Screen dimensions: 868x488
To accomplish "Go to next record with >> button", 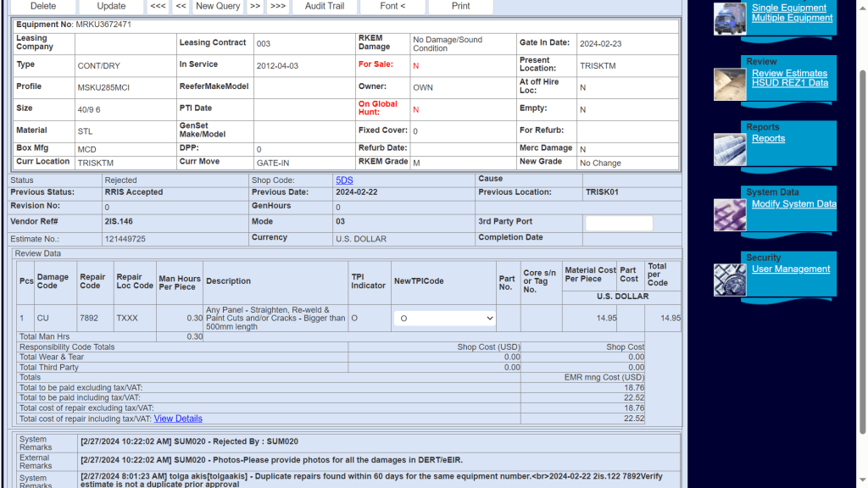I will [x=254, y=6].
